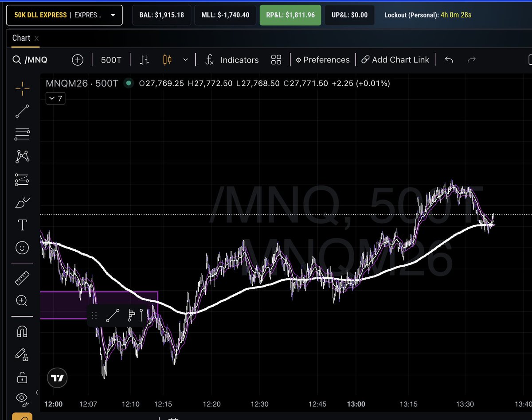Toggle magnet mode snapping
532x420 pixels.
click(x=22, y=331)
